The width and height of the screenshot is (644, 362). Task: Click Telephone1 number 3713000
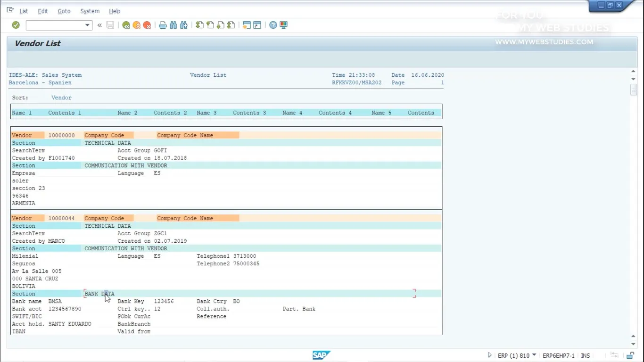(245, 256)
